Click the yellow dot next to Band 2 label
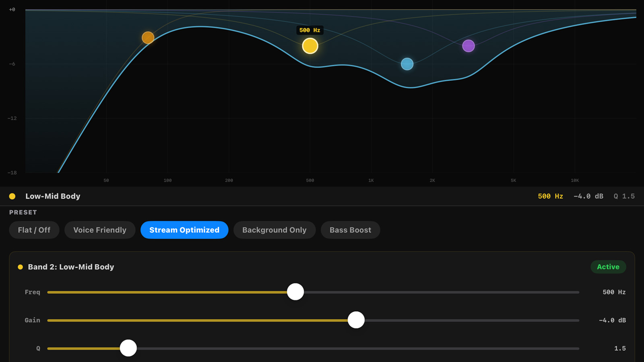Image resolution: width=644 pixels, height=362 pixels. tap(20, 267)
